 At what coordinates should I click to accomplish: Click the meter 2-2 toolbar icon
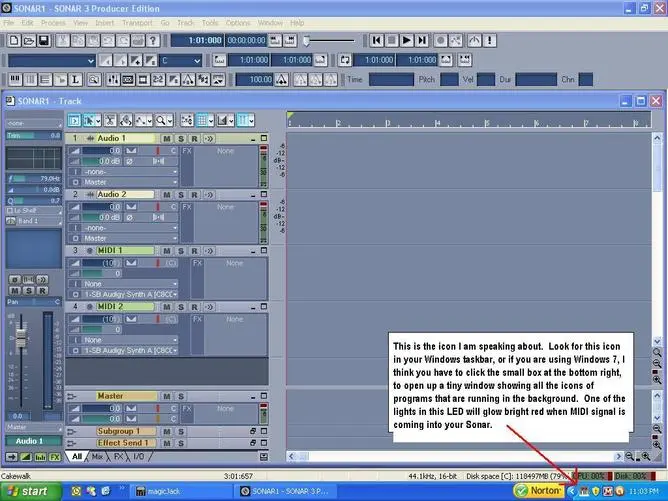[x=158, y=80]
